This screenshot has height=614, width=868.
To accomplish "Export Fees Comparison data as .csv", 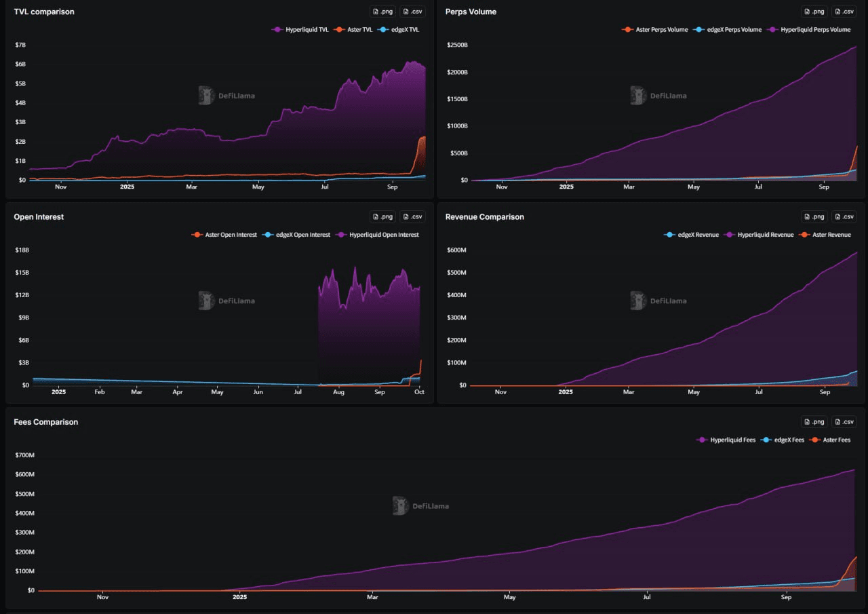I will (844, 421).
